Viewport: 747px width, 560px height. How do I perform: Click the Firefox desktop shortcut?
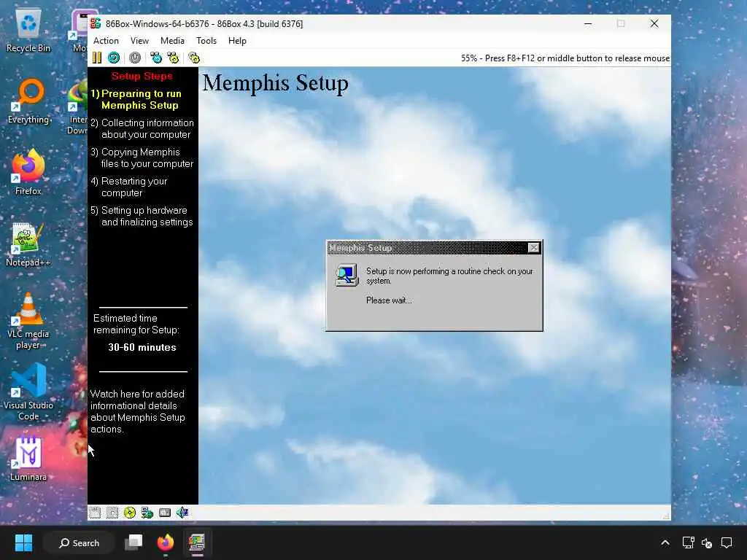click(x=28, y=172)
